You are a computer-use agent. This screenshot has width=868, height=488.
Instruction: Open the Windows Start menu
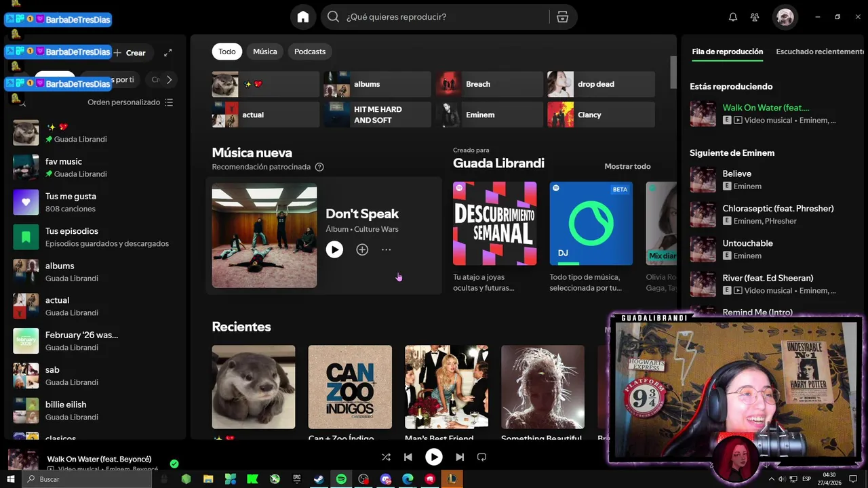(11, 479)
